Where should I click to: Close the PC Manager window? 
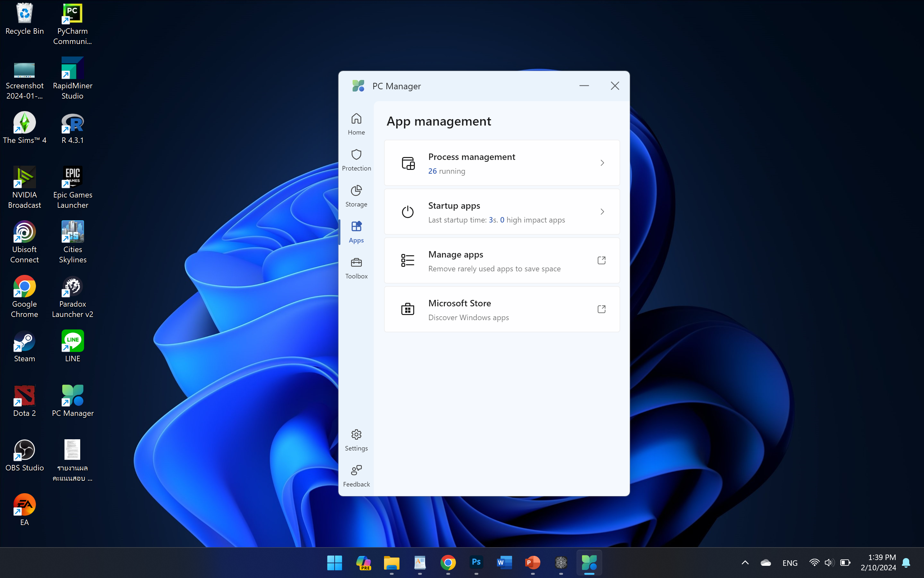coord(615,86)
